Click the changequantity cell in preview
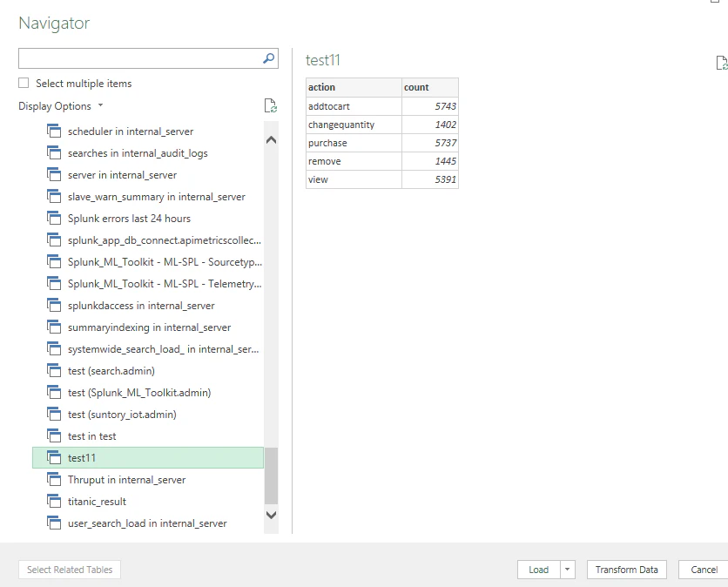The image size is (728, 587). coord(354,125)
